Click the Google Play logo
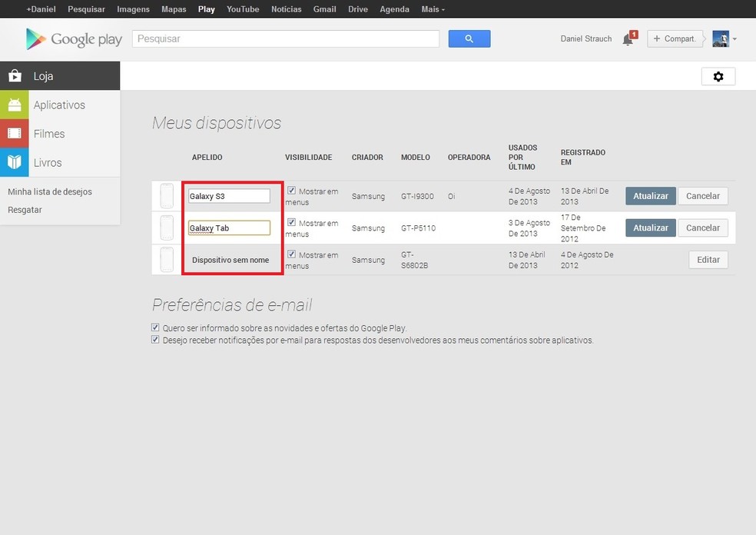This screenshot has height=535, width=756. click(74, 39)
